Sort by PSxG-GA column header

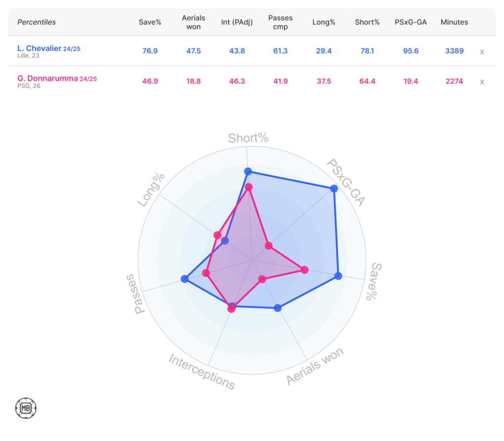[x=410, y=22]
